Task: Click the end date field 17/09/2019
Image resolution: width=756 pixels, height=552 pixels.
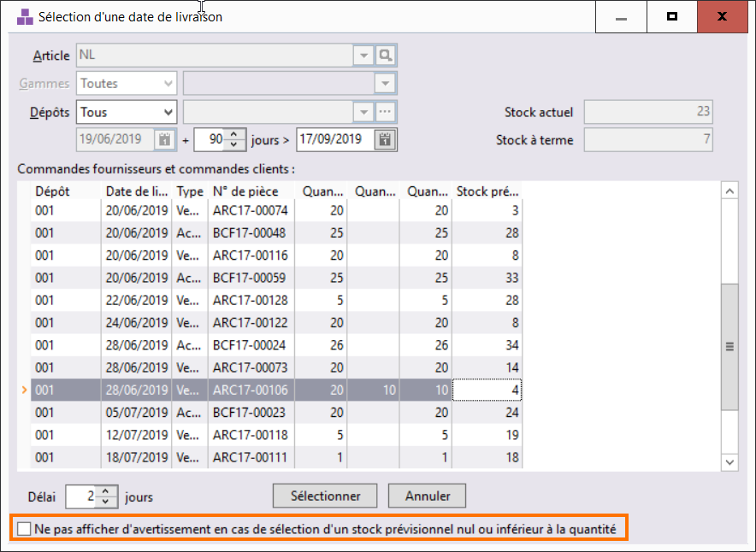Action: [335, 139]
